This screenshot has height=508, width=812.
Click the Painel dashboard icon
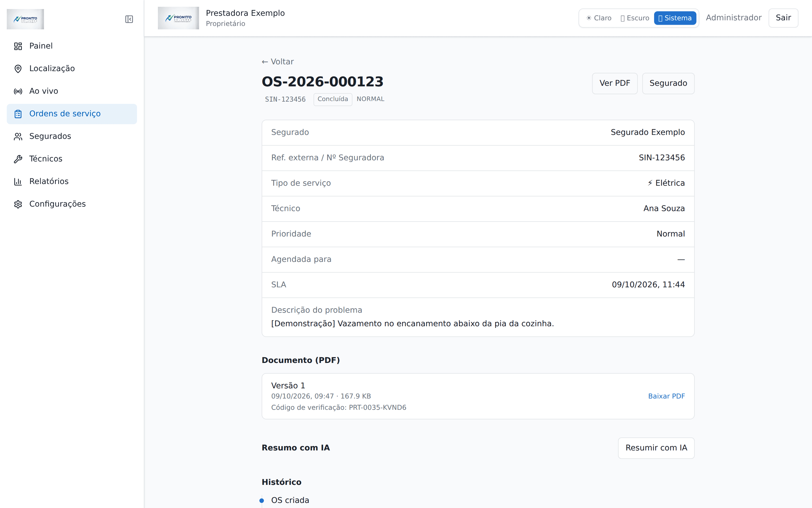point(18,46)
